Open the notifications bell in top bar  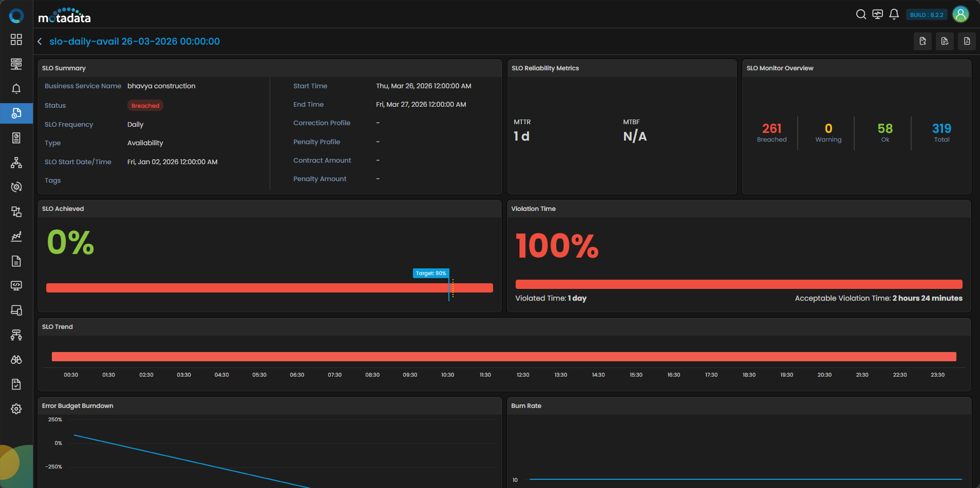tap(894, 14)
